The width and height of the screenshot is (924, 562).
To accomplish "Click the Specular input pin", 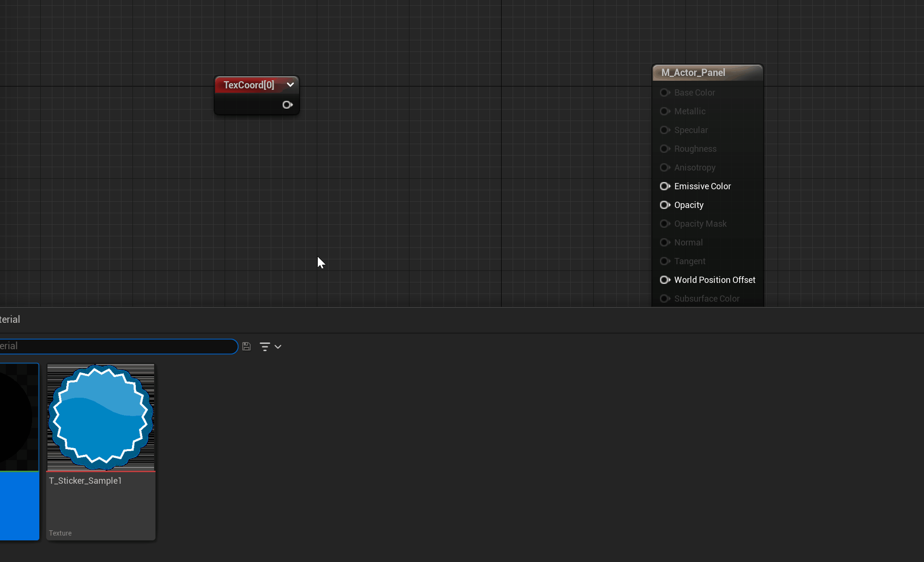I will 665,130.
